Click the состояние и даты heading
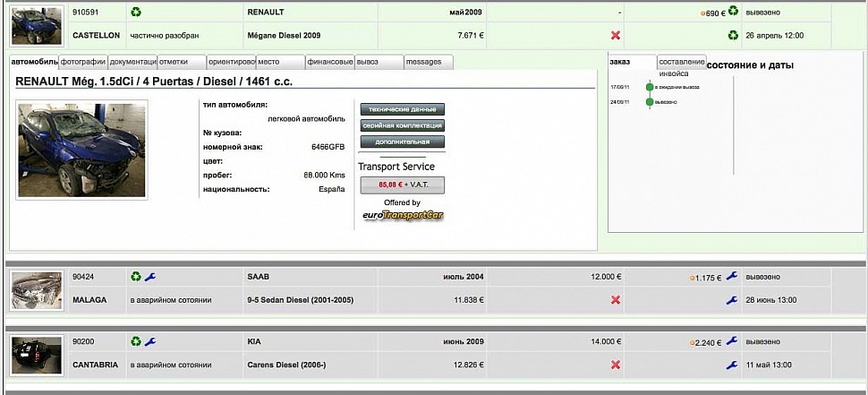Image resolution: width=868 pixels, height=395 pixels. click(x=750, y=65)
